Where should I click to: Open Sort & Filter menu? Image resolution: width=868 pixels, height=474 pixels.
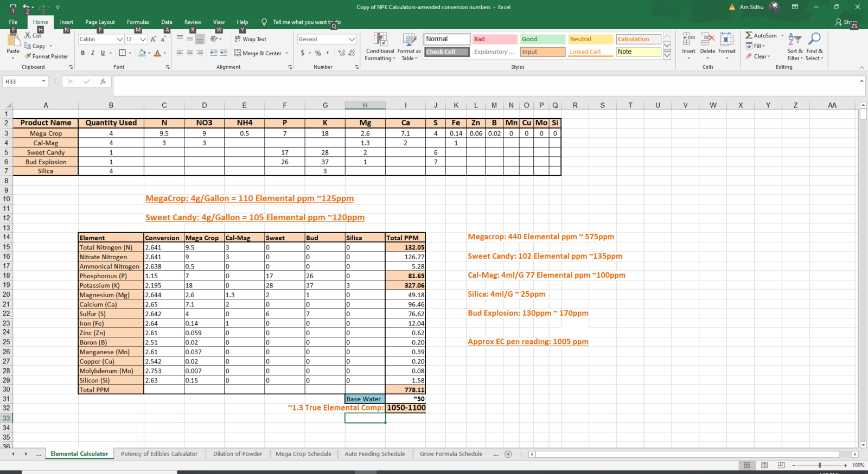(795, 47)
